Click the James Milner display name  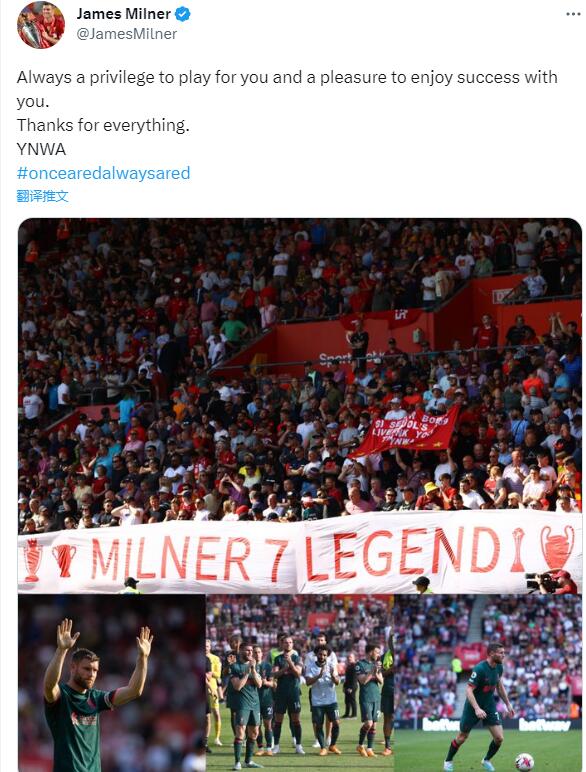[x=124, y=14]
